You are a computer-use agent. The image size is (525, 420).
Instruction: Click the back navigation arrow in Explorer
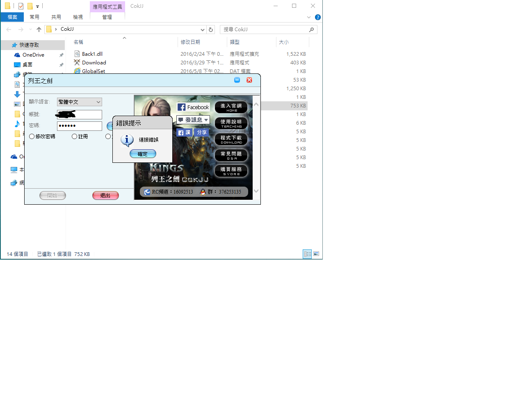9,30
